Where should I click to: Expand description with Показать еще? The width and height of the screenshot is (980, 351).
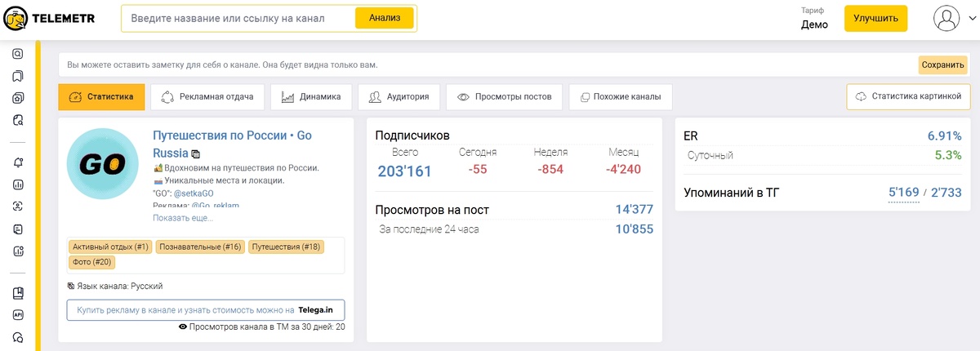click(x=183, y=218)
